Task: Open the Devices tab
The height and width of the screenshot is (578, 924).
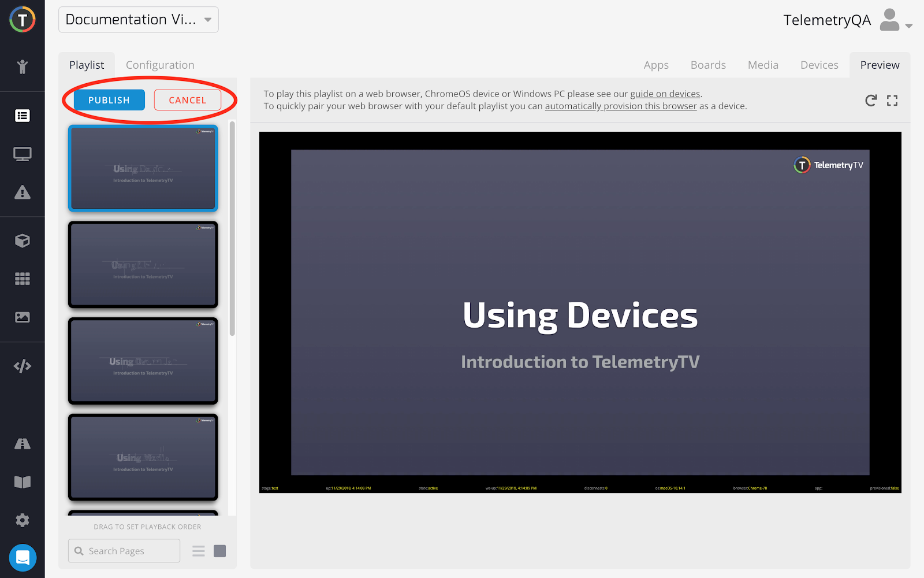Action: coord(819,65)
